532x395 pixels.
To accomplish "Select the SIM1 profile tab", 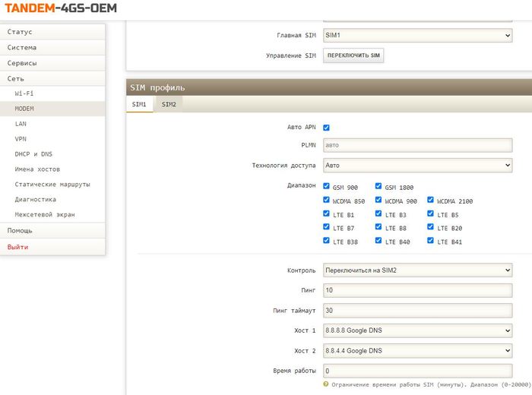I will click(139, 104).
